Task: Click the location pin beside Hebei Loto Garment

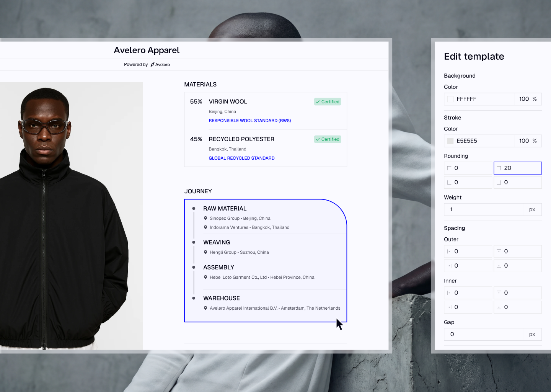Action: [x=205, y=277]
